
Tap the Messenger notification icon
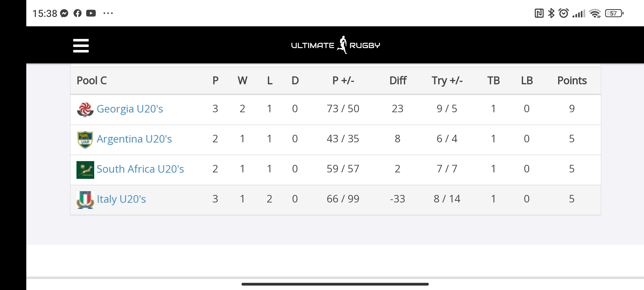click(x=64, y=13)
